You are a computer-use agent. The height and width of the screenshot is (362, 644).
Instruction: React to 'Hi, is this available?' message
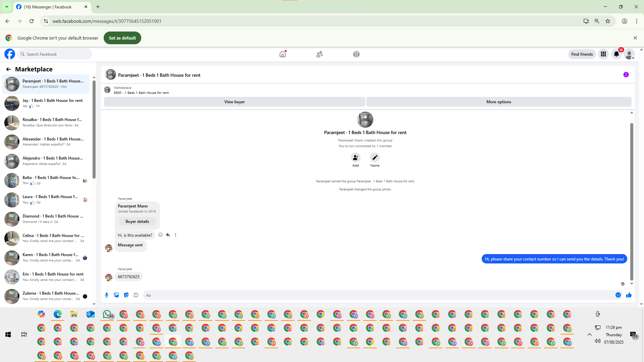(160, 235)
